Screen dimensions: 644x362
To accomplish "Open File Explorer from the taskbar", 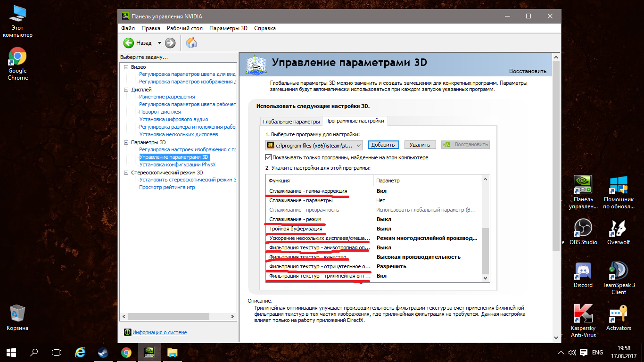I will (x=172, y=352).
